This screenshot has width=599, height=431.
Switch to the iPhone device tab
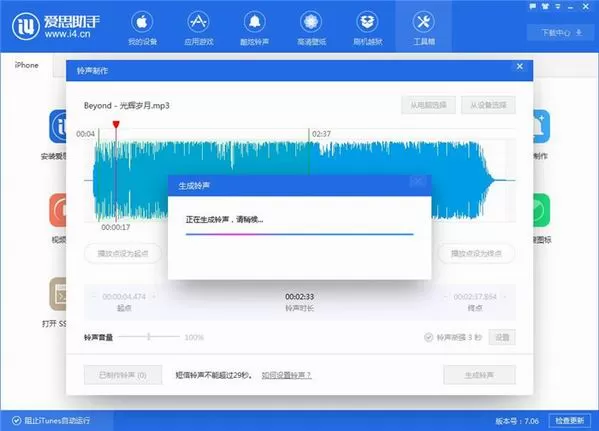pos(27,65)
